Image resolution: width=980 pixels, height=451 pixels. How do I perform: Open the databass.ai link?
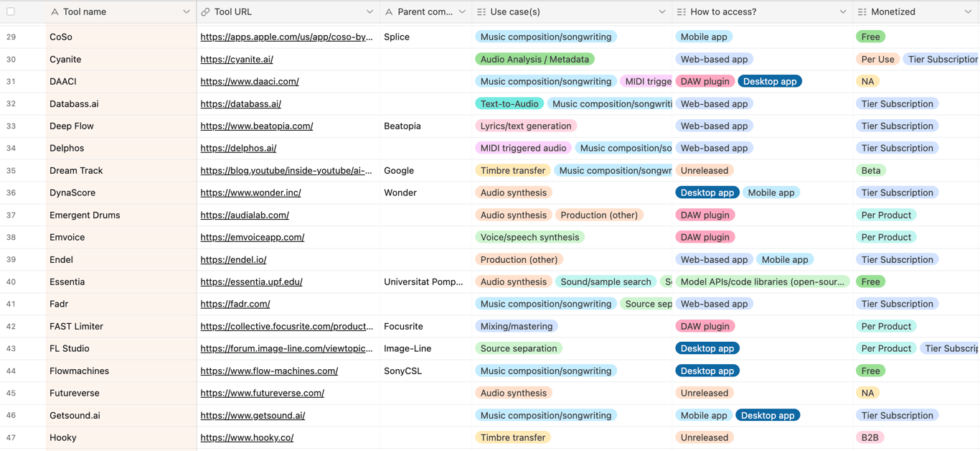click(240, 103)
